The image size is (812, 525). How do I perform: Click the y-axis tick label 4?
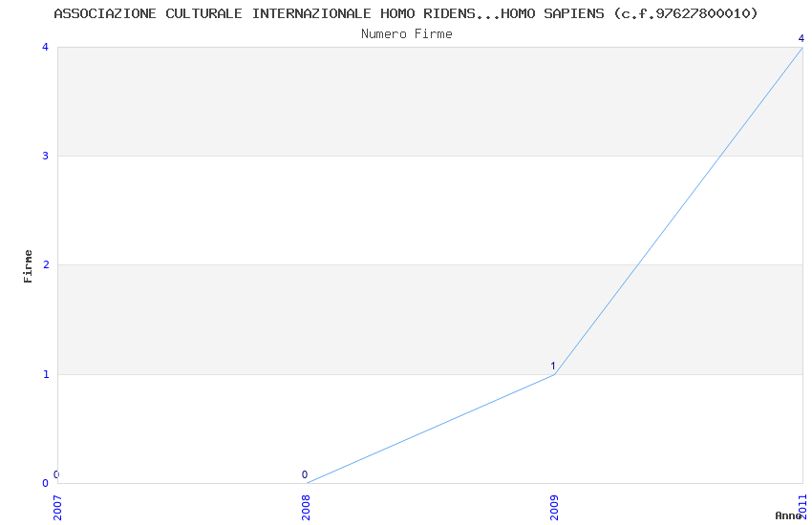point(46,47)
